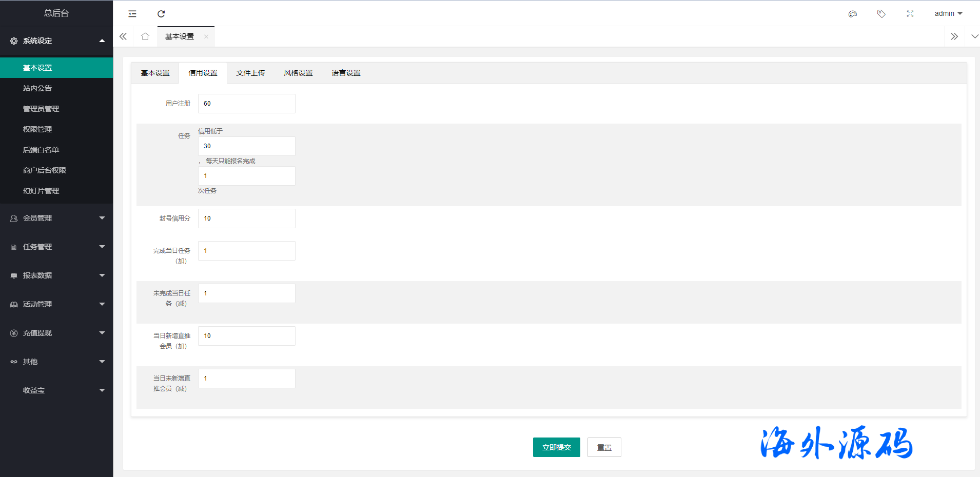Open the theme palette icon
The height and width of the screenshot is (477, 980).
click(x=853, y=14)
